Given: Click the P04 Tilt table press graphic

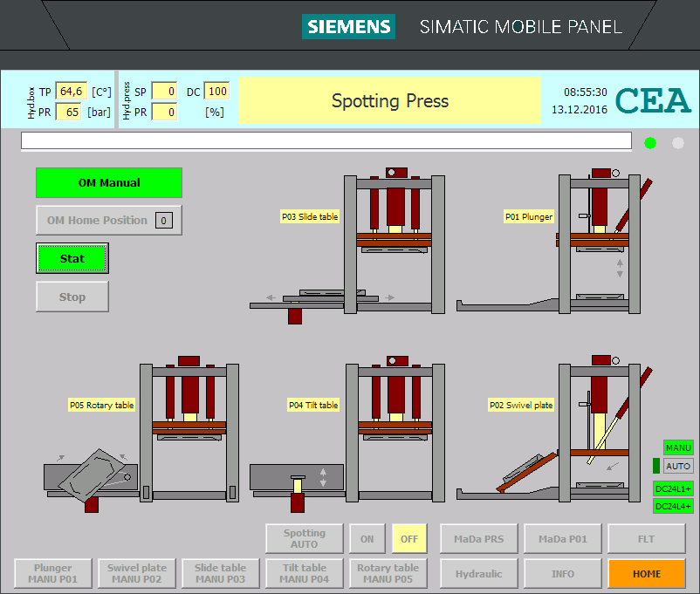Looking at the screenshot, I should (347, 434).
